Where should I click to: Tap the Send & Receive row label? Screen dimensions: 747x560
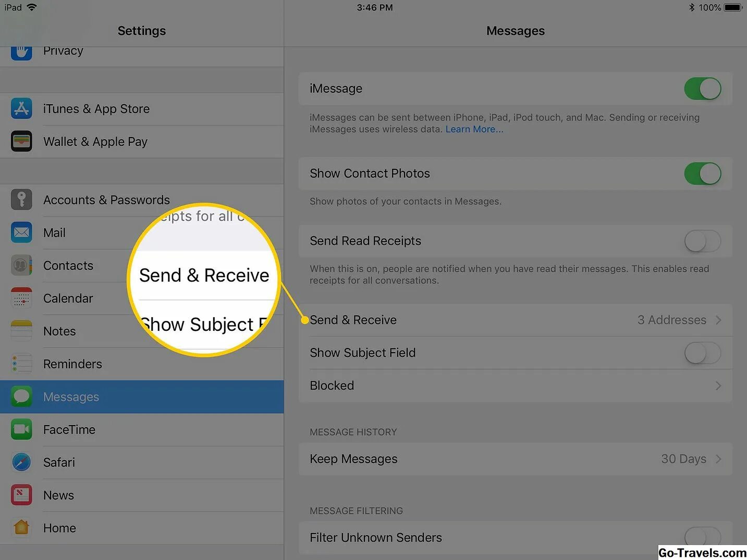pyautogui.click(x=353, y=320)
